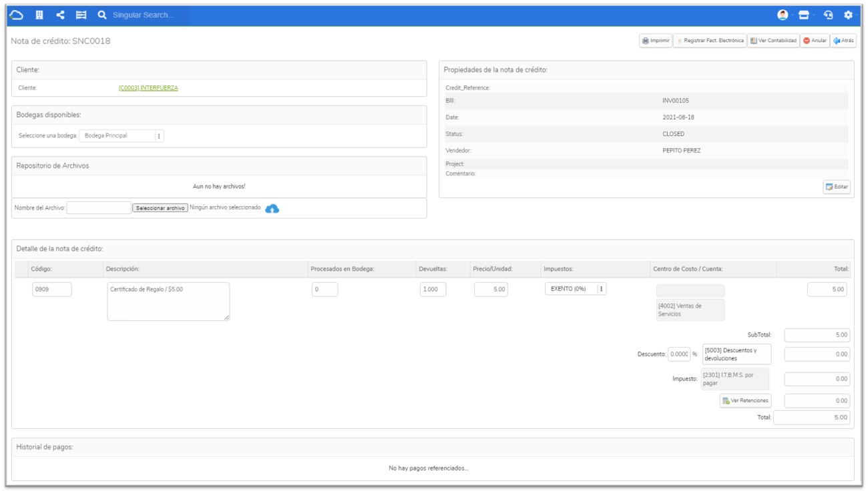This screenshot has height=493, width=868.
Task: Click the PEPITO PEREZ vendor value
Action: click(681, 151)
